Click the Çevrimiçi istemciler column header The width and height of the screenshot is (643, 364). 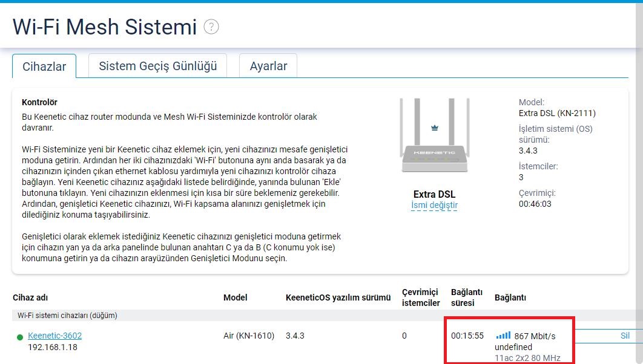tap(421, 297)
